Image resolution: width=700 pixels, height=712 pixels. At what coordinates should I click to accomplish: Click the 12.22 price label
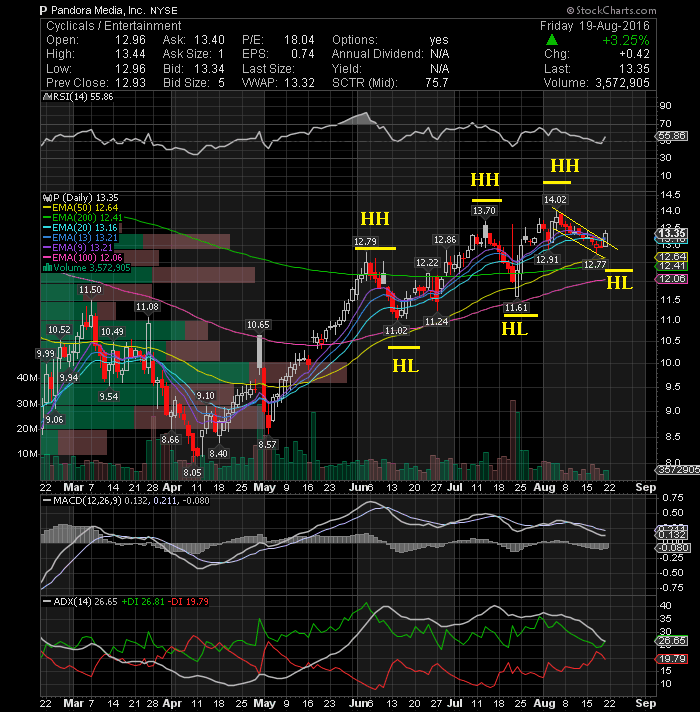428,262
